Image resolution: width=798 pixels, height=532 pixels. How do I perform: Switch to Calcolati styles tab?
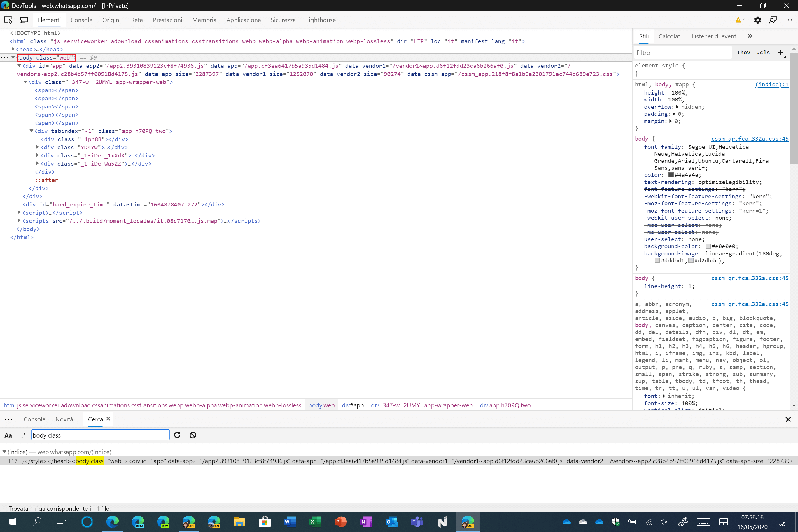pos(670,36)
